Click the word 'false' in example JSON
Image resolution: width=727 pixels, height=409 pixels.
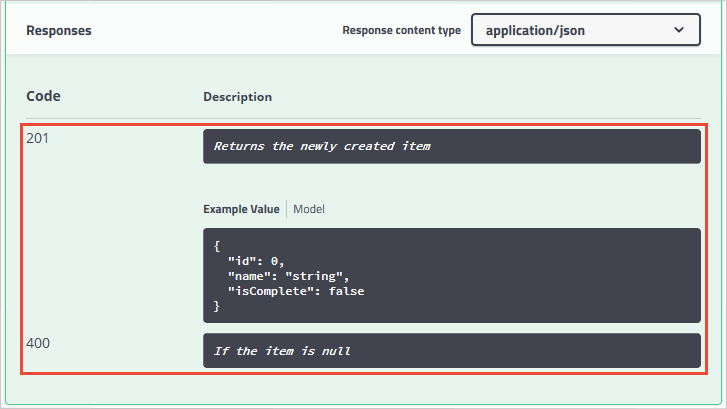tap(345, 291)
